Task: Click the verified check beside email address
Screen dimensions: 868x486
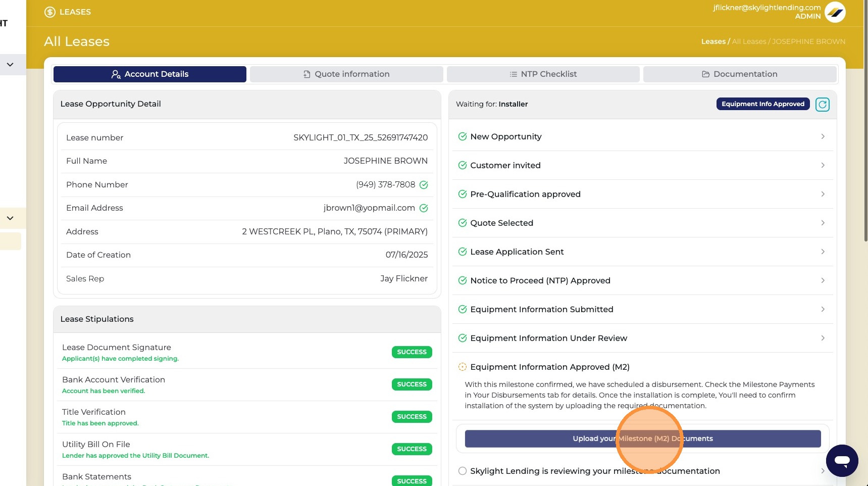Action: tap(424, 208)
